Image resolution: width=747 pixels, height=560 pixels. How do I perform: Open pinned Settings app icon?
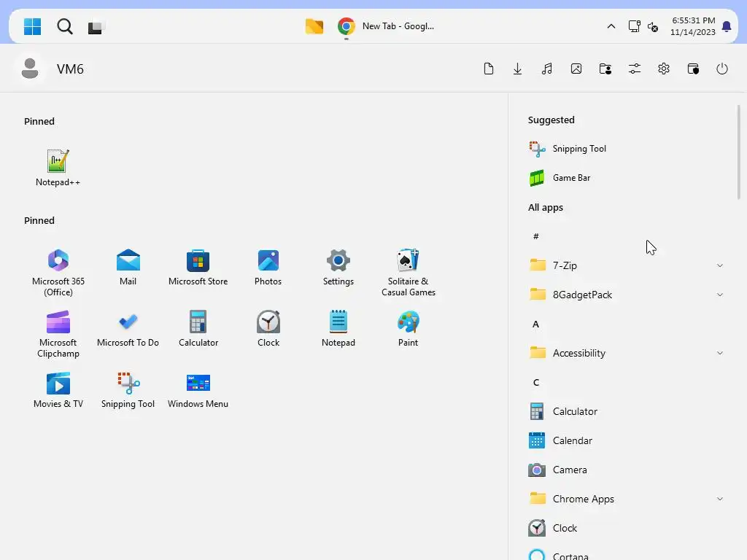338,267
